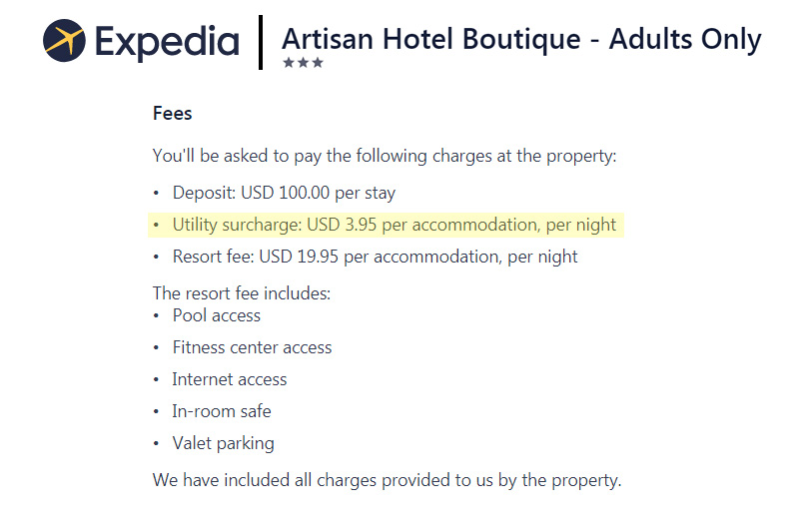Click the Valet parking list item
Screen dimensions: 799x532
tap(223, 443)
